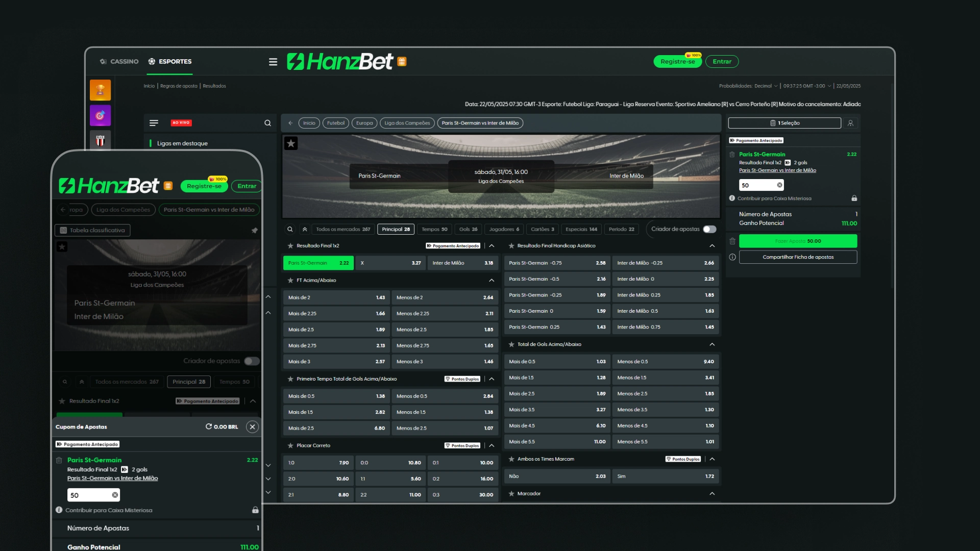Screen dimensions: 980x551
Task: Clear the desktop stake amount 50
Action: [779, 185]
